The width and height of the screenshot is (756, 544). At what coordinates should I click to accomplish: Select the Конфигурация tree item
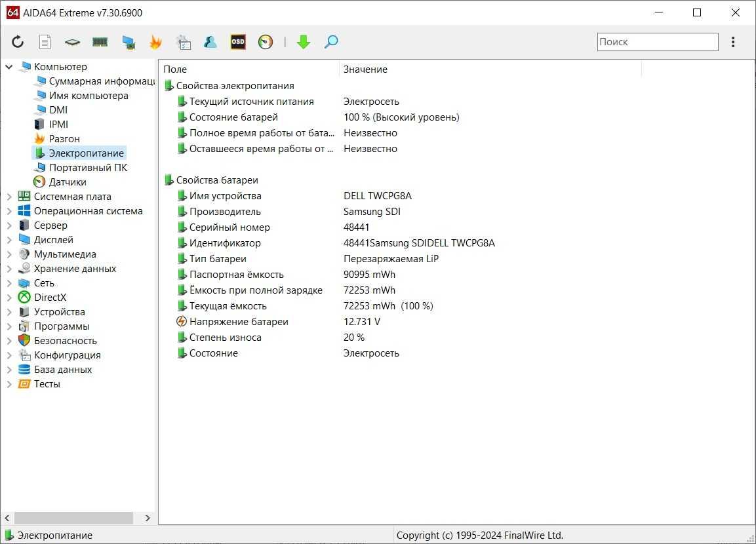pyautogui.click(x=59, y=355)
